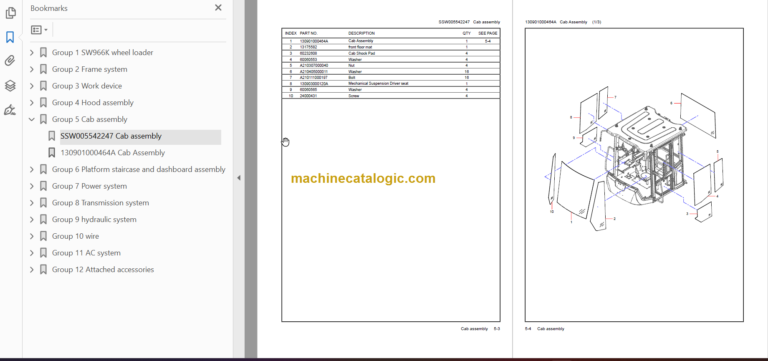Go to Group 10 wire

[75, 236]
